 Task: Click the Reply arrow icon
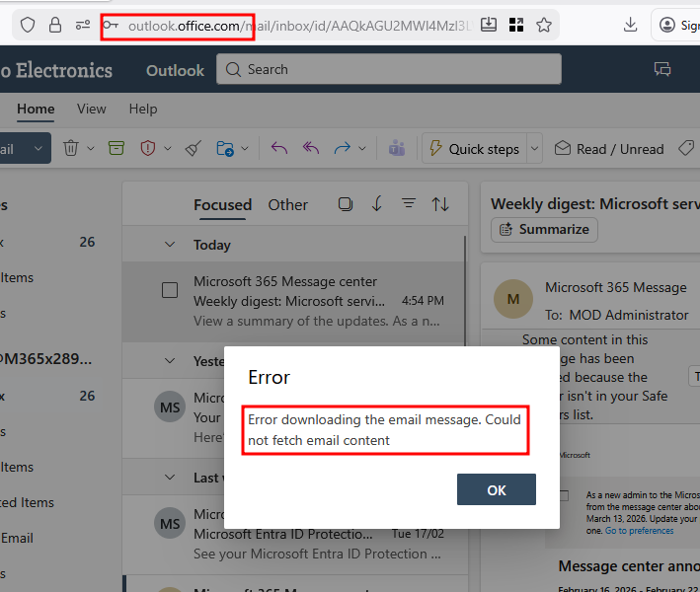point(279,148)
